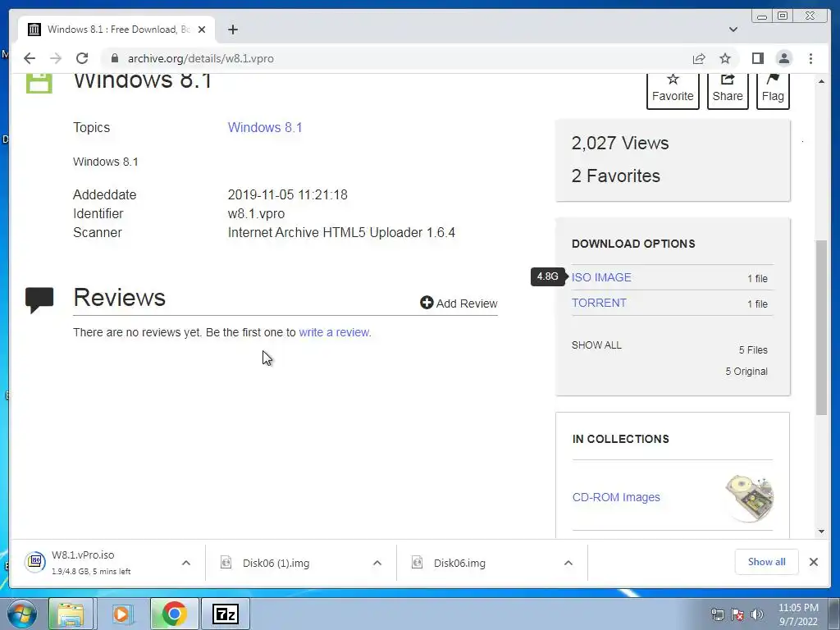Image resolution: width=840 pixels, height=630 pixels.
Task: Click the page scroll up arrow
Action: coord(821,81)
